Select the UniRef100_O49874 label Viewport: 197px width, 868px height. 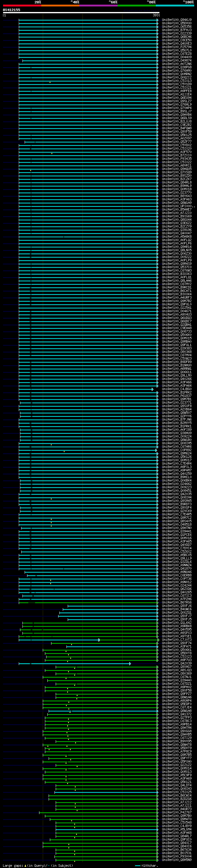tap(176, 60)
